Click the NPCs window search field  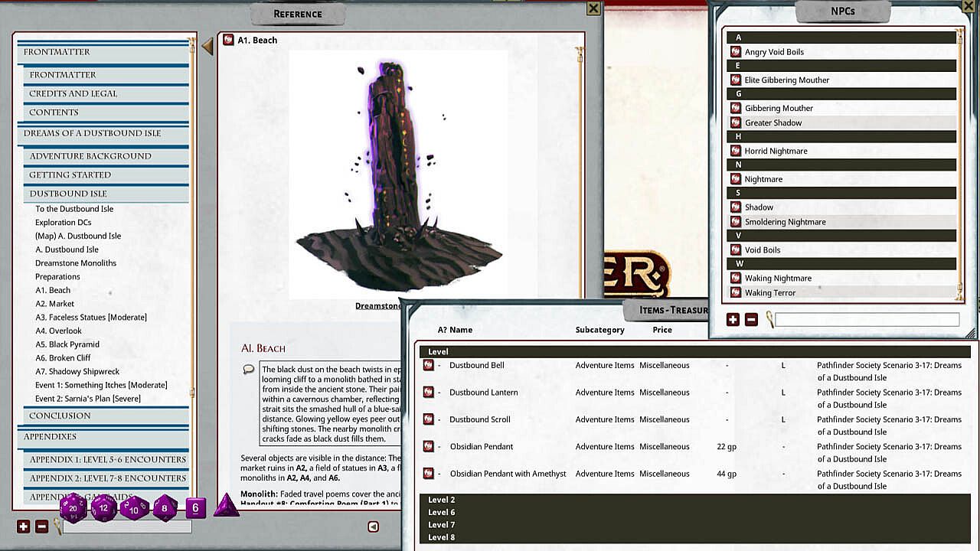point(867,320)
